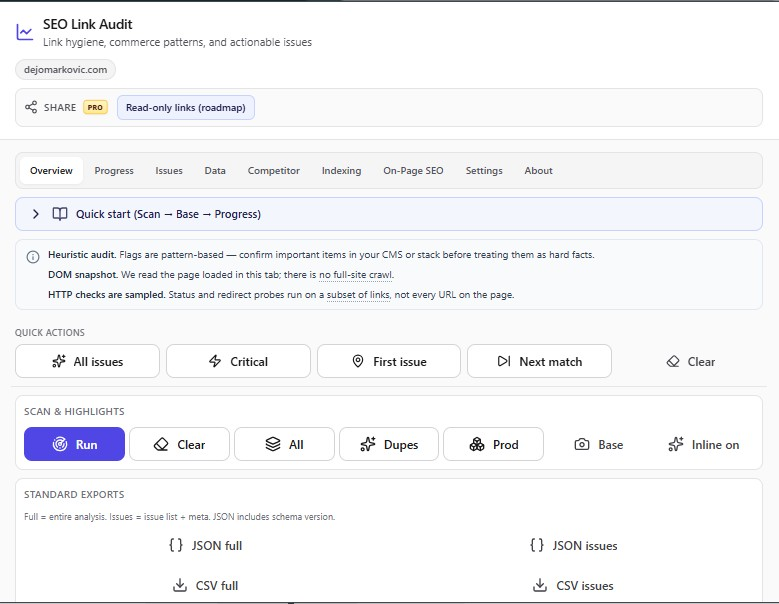Export the JSON issues file
The width and height of the screenshot is (779, 604).
tap(573, 545)
